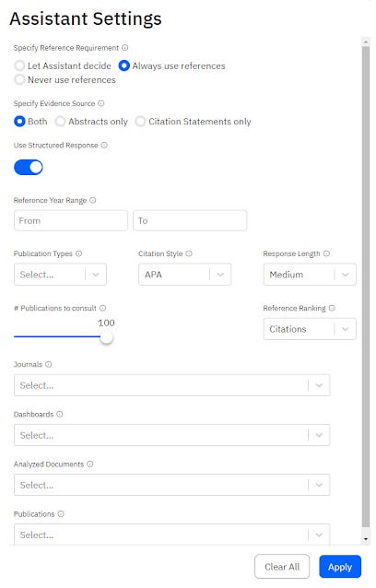This screenshot has height=588, width=376.
Task: Open the Analyzed Documents select dropdown
Action: (x=171, y=485)
